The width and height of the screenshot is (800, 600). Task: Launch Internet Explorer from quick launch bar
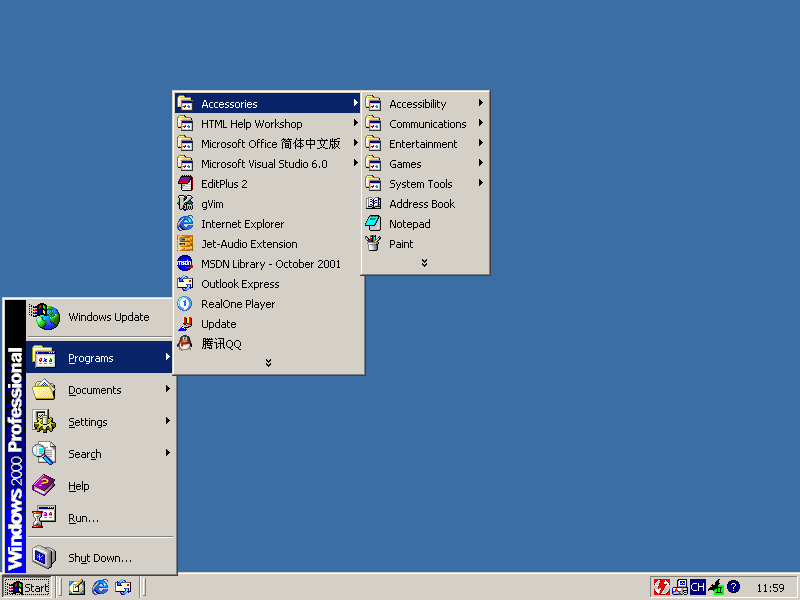point(100,588)
